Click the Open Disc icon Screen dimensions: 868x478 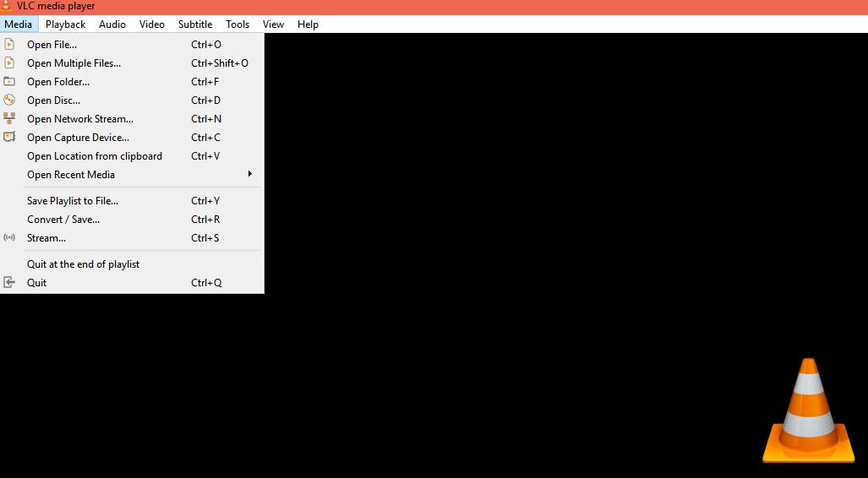(x=8, y=100)
